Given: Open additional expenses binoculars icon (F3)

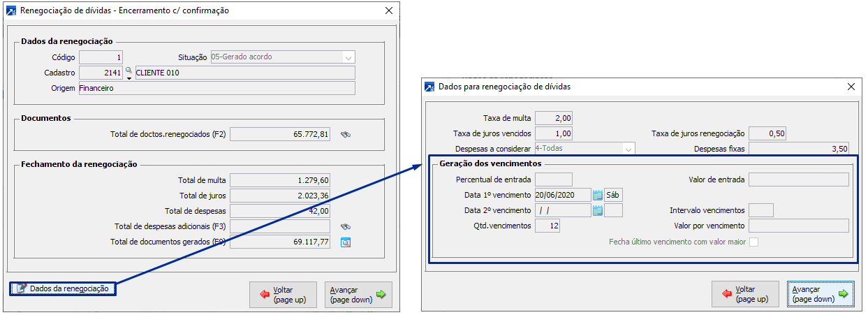Looking at the screenshot, I should 345,226.
